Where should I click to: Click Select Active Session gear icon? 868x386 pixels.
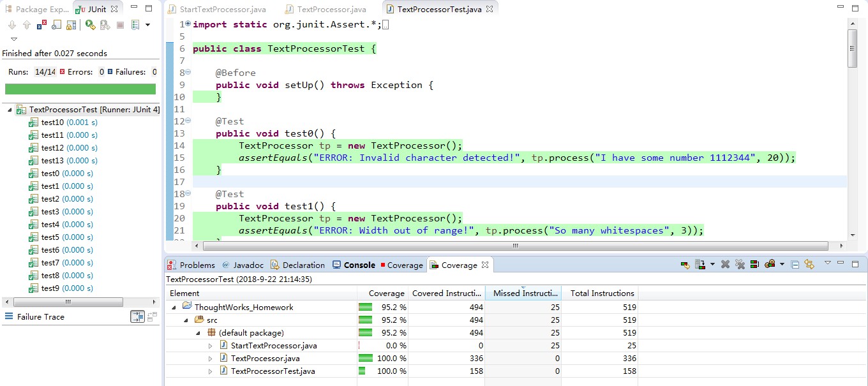770,265
